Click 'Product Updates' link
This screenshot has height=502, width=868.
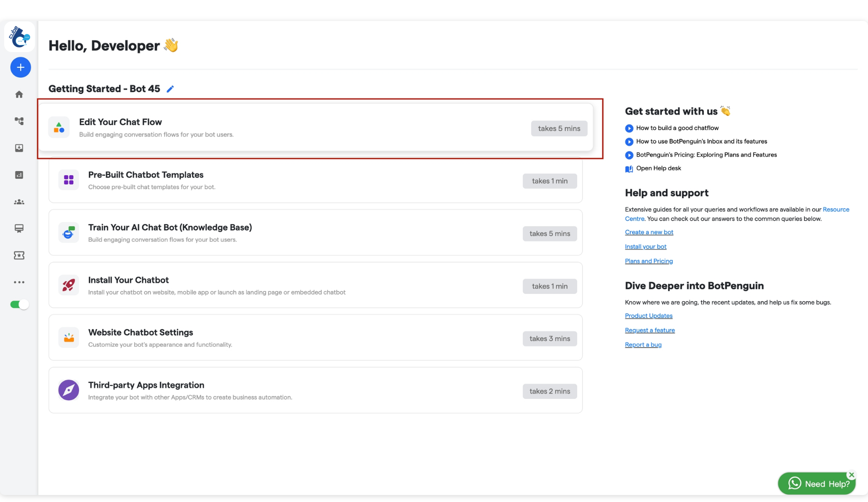pos(648,316)
